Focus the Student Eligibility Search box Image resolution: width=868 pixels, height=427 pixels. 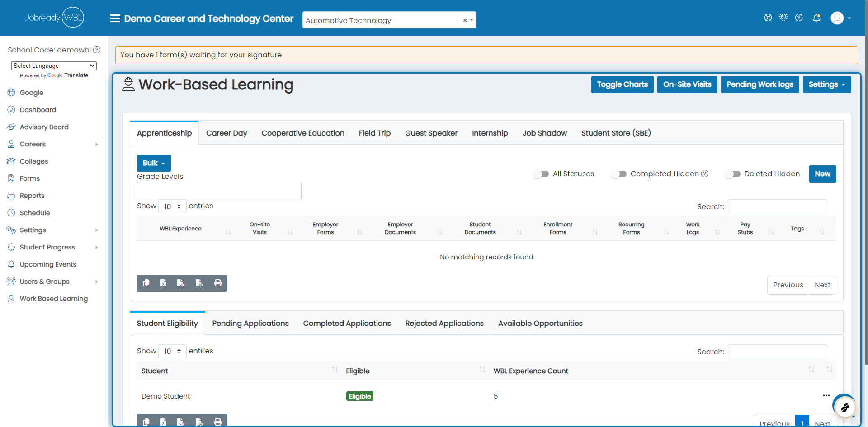pos(778,352)
